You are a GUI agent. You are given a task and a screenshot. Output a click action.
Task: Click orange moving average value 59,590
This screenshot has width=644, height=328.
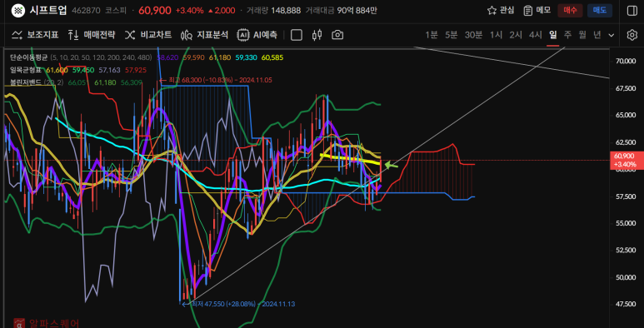[193, 57]
